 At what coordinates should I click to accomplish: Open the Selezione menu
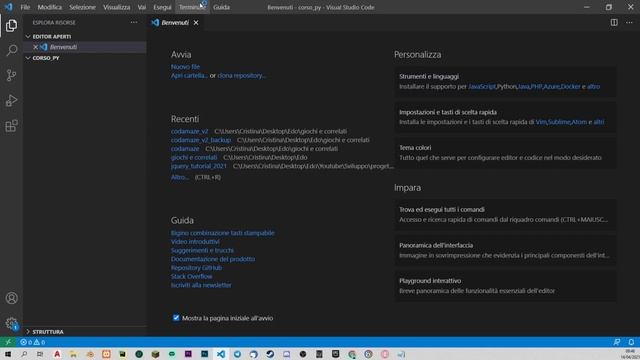82,7
